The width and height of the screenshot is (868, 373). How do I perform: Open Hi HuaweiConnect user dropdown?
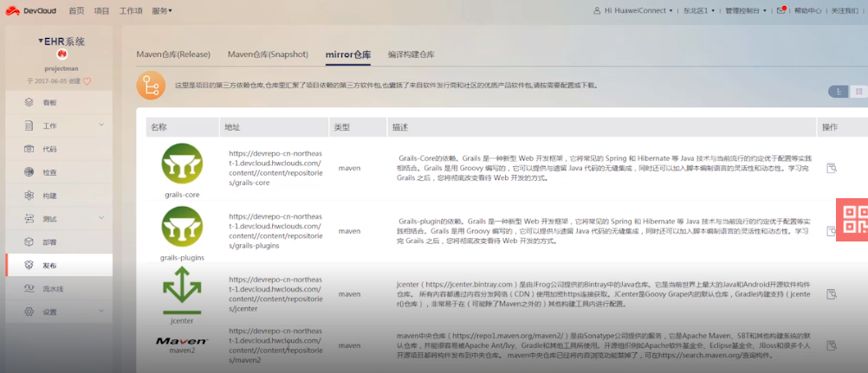click(632, 10)
